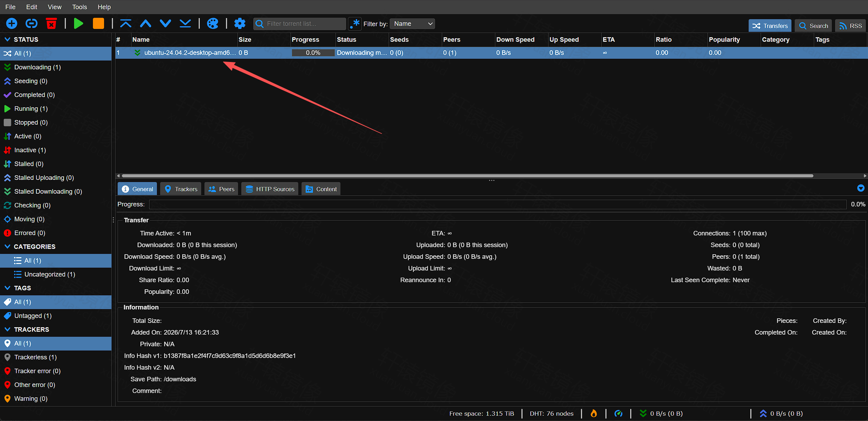This screenshot has width=868, height=421.
Task: Click the Add Torrent File plus icon
Action: click(12, 24)
